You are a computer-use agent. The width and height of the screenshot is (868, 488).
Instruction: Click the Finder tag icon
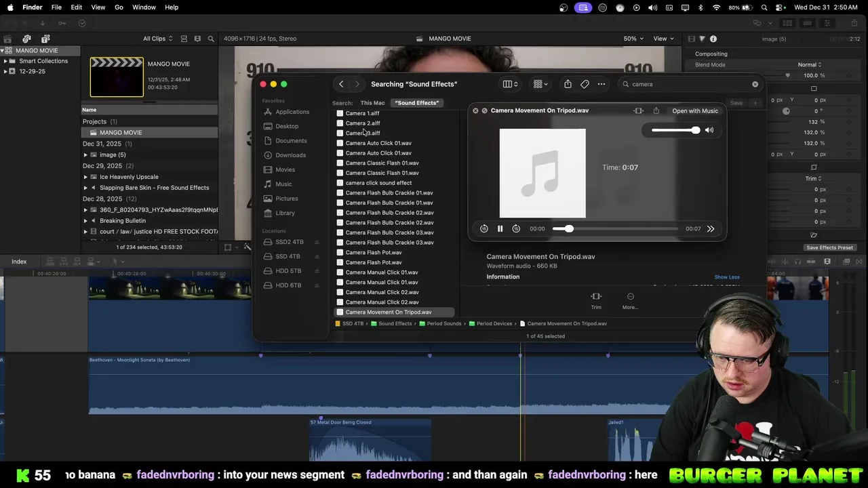pyautogui.click(x=585, y=84)
